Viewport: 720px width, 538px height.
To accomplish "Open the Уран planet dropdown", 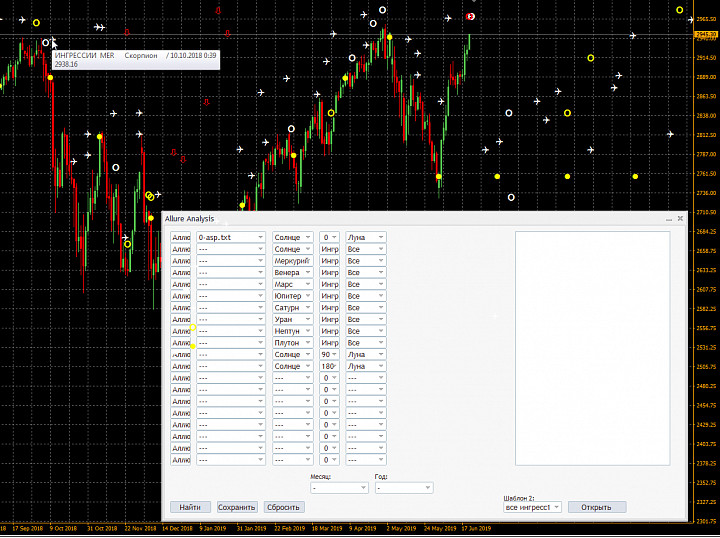I will click(292, 319).
